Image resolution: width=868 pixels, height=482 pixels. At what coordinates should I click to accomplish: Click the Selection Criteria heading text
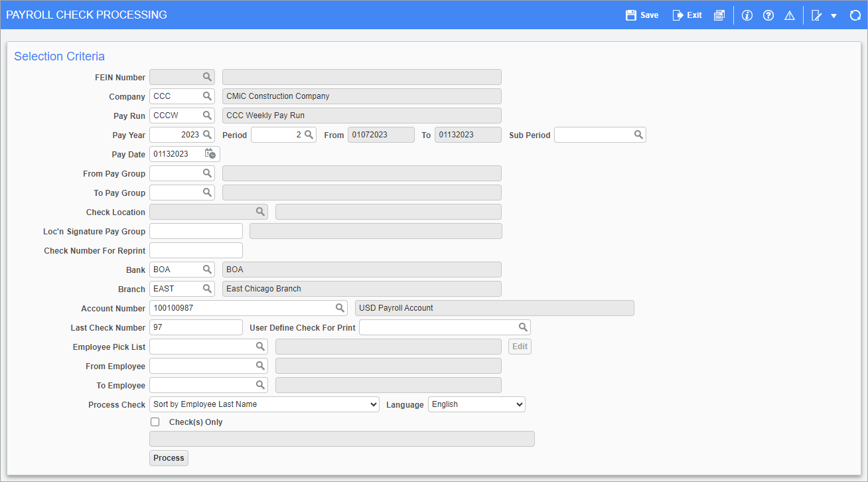(60, 56)
